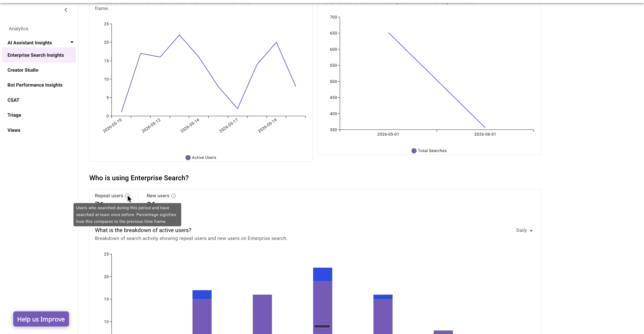Click 'What is the breakdown of active users?' title

coord(143,230)
